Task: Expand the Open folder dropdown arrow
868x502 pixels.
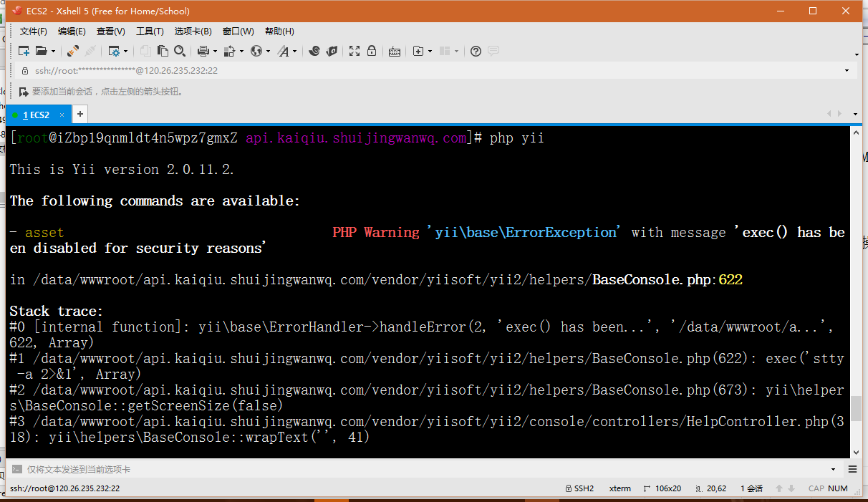Action: (53, 52)
